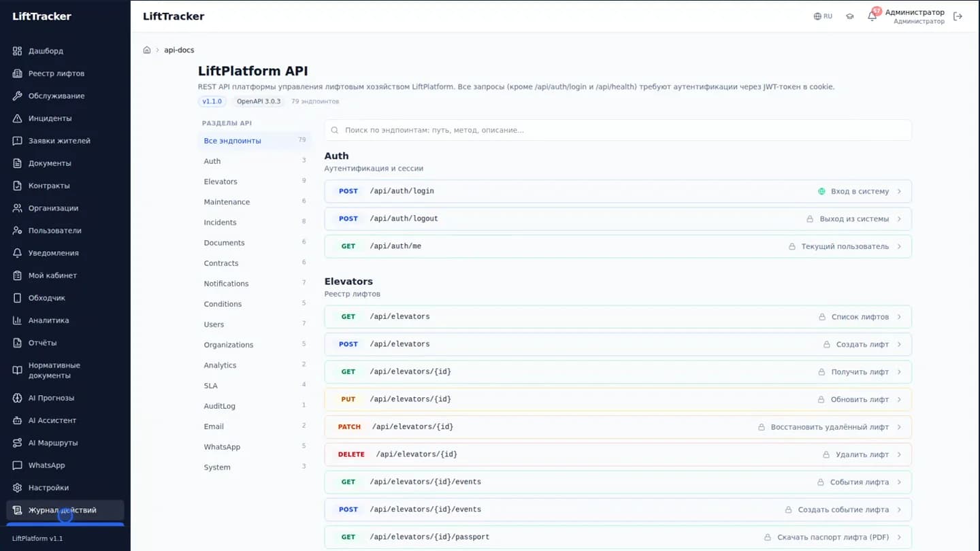Open the Дашборд sidebar icon

[x=18, y=51]
